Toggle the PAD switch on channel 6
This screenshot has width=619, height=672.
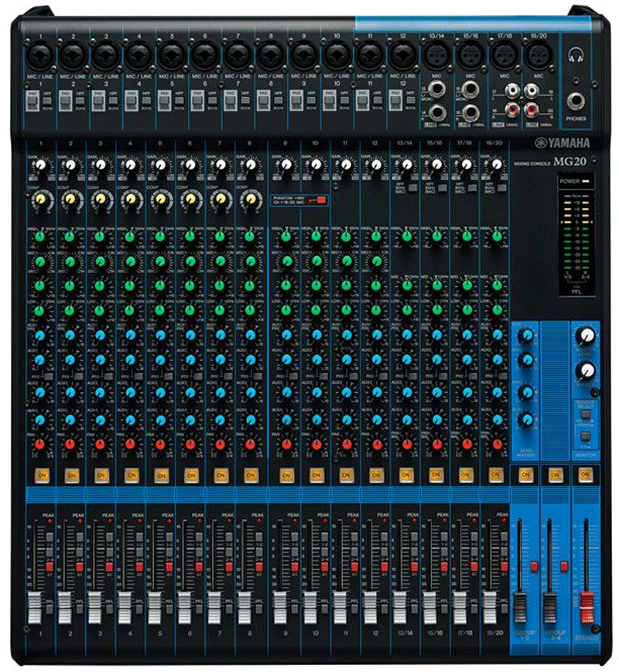coord(197,101)
